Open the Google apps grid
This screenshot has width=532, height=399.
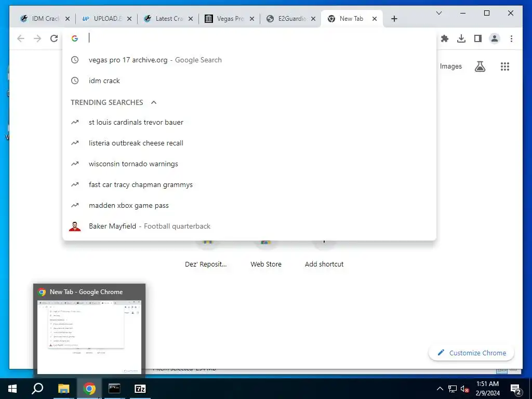(x=505, y=66)
